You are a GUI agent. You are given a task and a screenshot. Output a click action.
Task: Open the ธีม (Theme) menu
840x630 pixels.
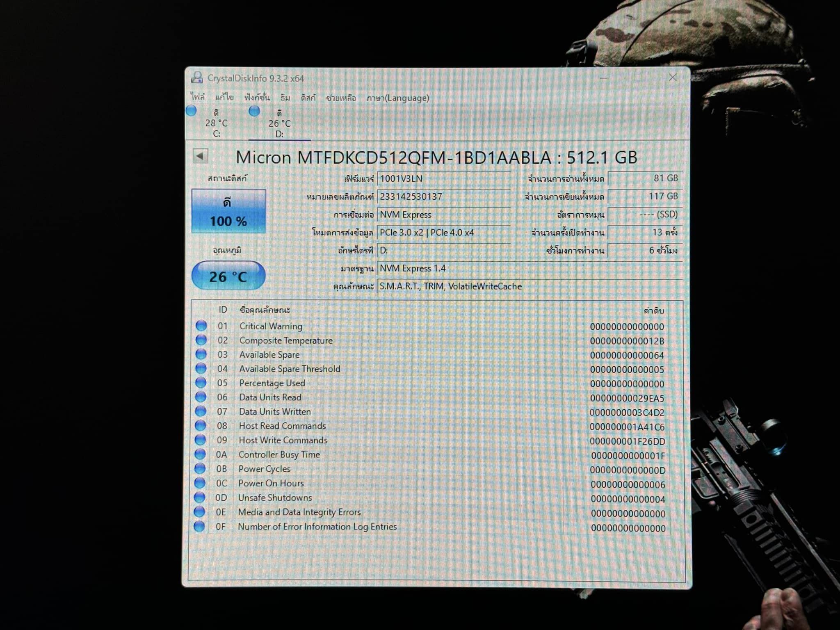285,98
